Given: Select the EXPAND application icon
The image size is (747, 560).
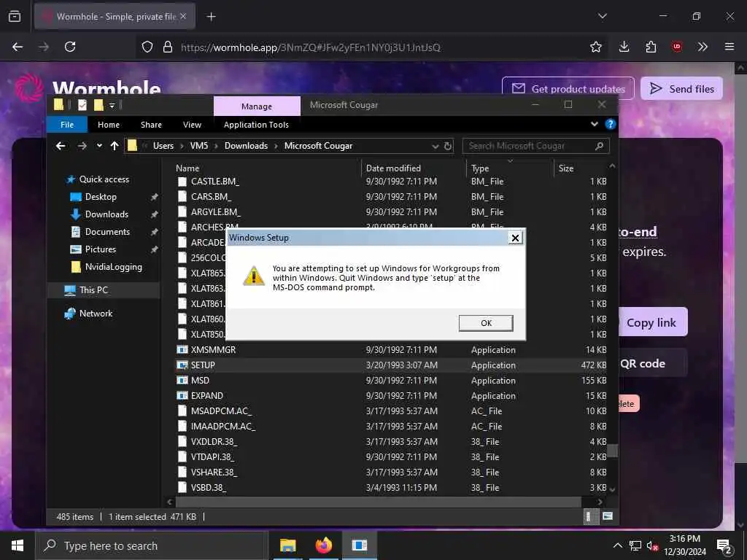Looking at the screenshot, I should [182, 396].
